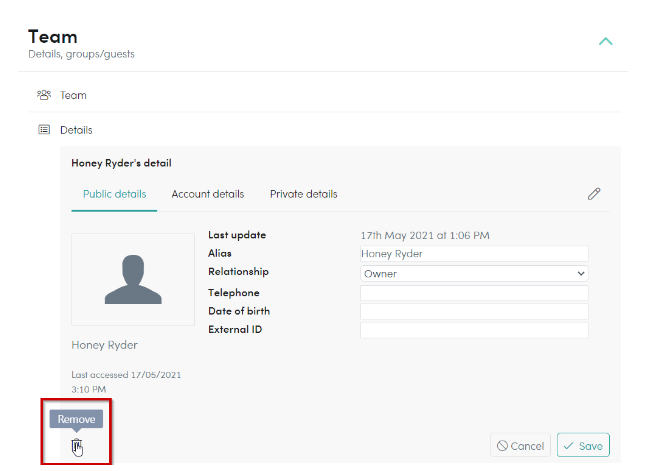Focus the Date of birth field
The width and height of the screenshot is (646, 471).
474,312
